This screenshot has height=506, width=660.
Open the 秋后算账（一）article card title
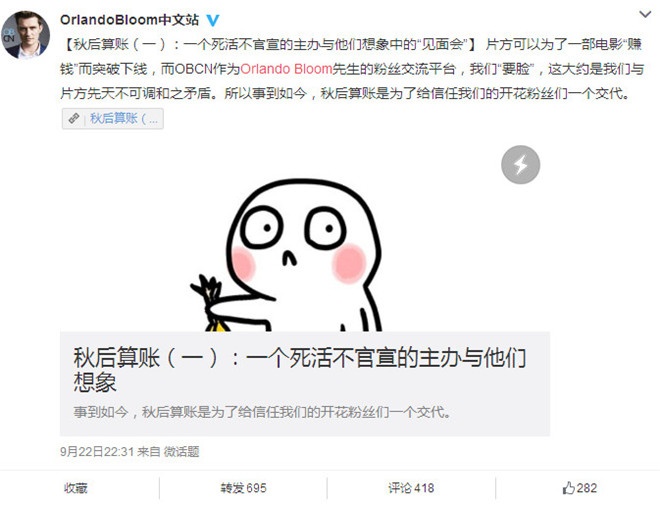coord(300,370)
